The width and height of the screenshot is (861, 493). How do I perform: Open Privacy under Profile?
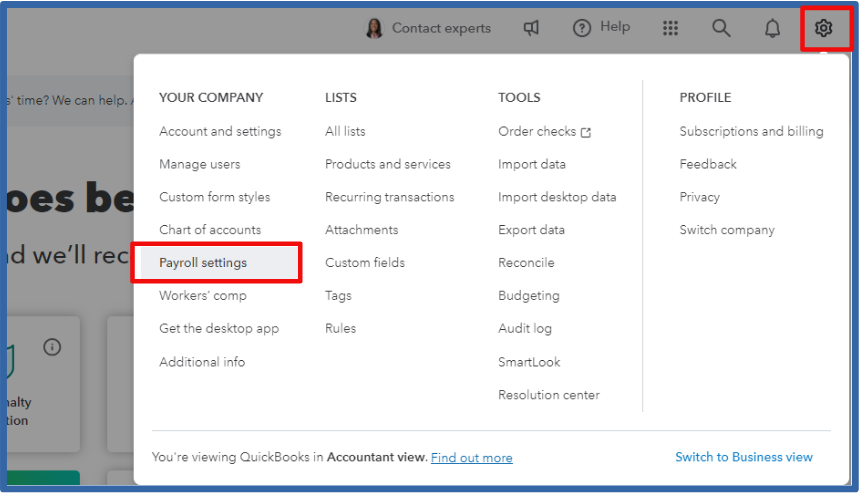[x=699, y=197]
